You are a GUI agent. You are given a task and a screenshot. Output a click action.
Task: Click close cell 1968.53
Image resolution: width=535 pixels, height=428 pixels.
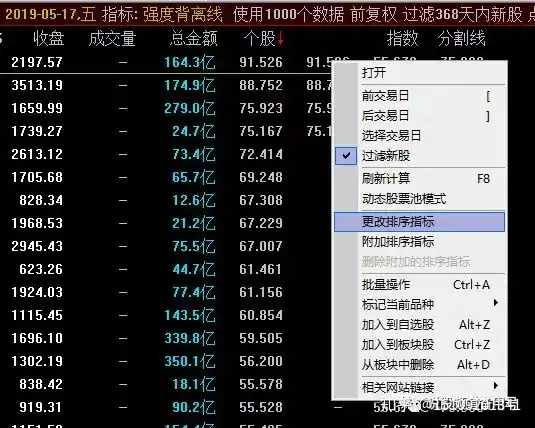pyautogui.click(x=37, y=223)
